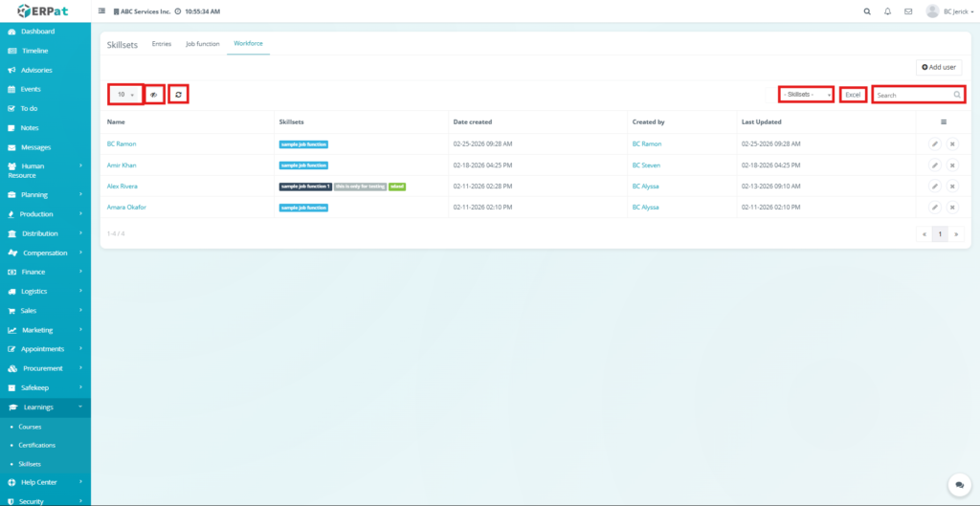Switch to the Job function tab
The image size is (980, 506).
tap(202, 44)
